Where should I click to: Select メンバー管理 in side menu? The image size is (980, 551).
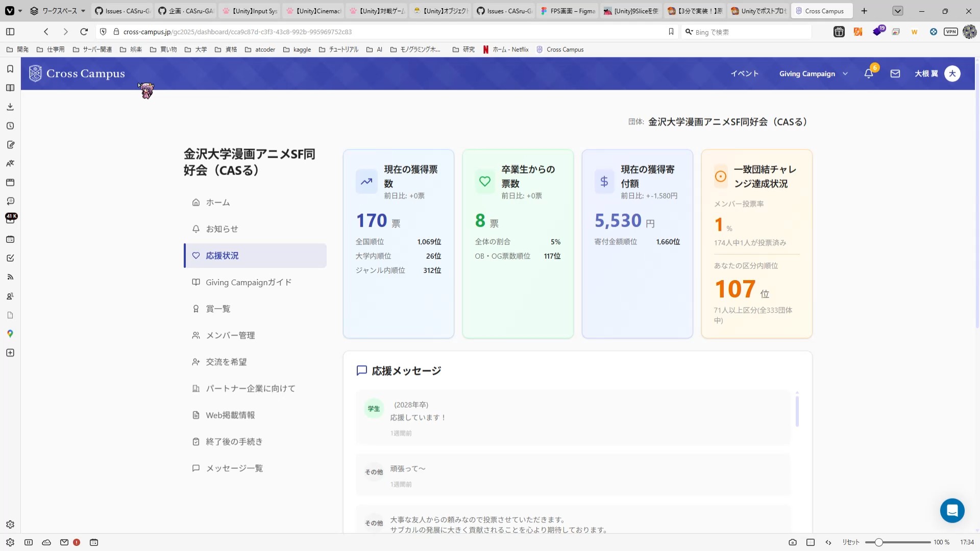[x=230, y=335]
